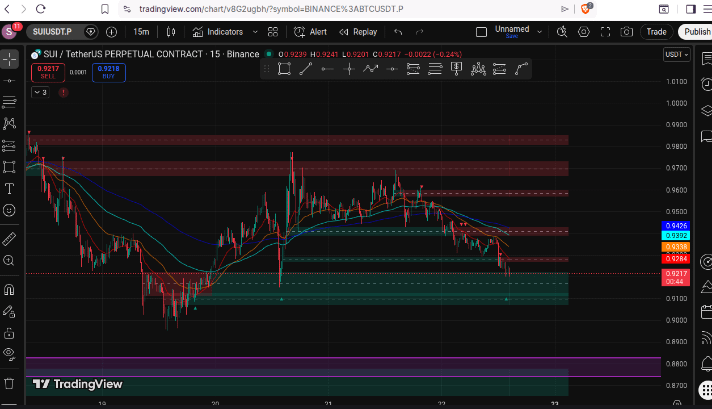This screenshot has height=409, width=712.
Task: Select the layout setup square icon
Action: point(481,32)
